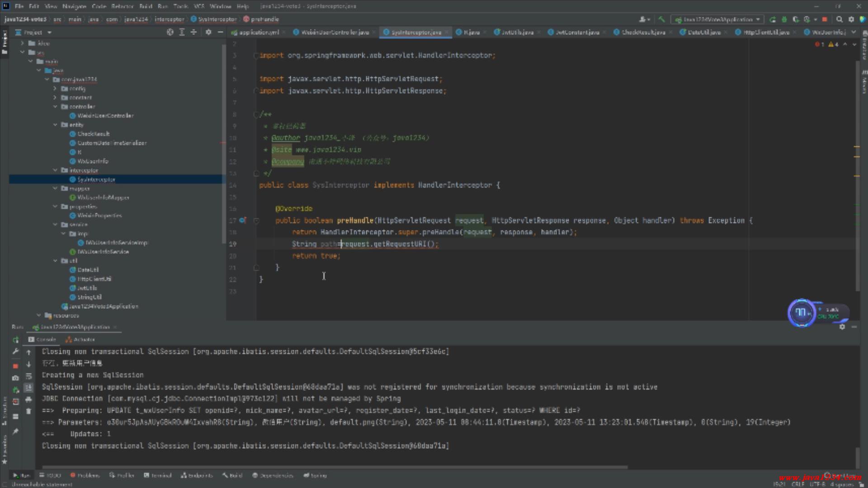Expand the config package folder

click(x=56, y=89)
